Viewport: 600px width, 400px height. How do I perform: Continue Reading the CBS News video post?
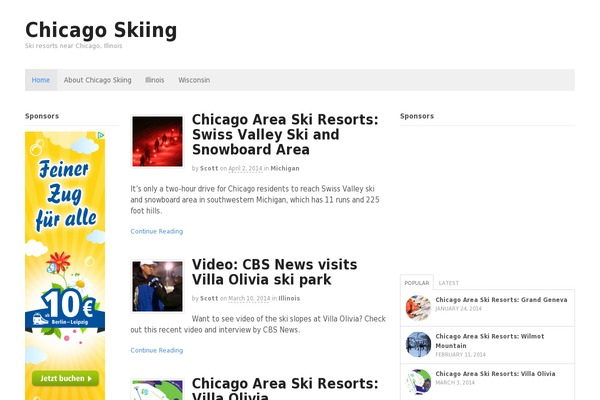157,350
